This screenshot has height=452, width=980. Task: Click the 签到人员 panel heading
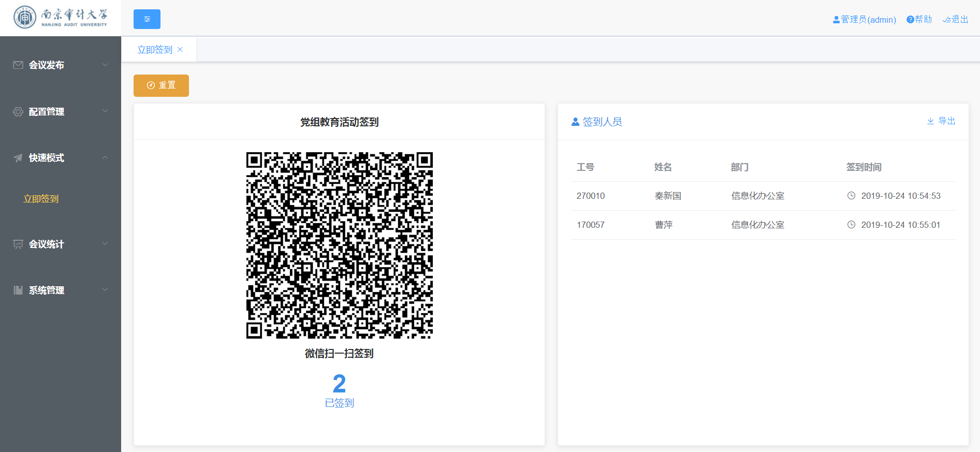coord(597,122)
